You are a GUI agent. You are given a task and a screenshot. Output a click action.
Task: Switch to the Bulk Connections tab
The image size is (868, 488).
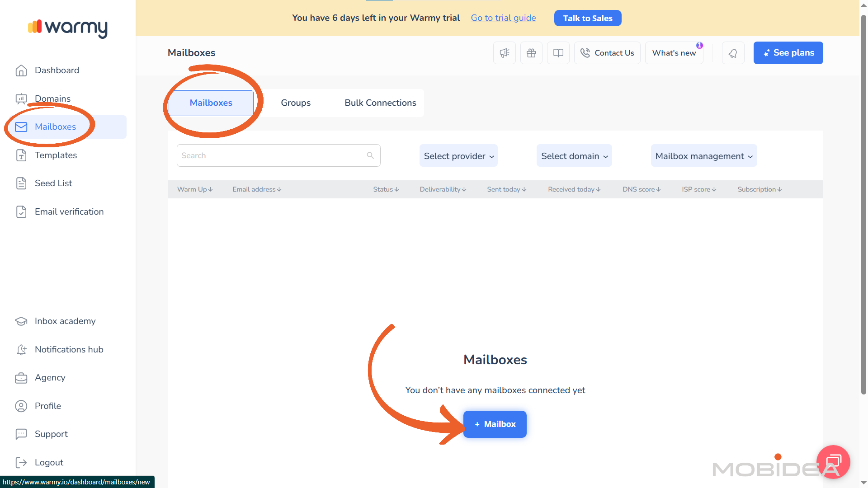380,103
